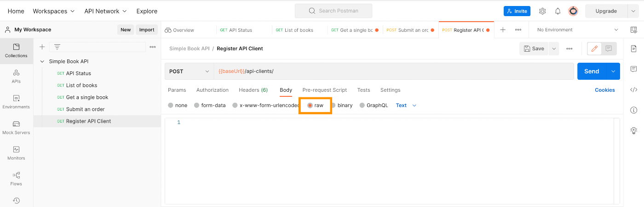Viewport: 644px width, 207px height.
Task: Open tab bar three-dot options
Action: tap(518, 30)
